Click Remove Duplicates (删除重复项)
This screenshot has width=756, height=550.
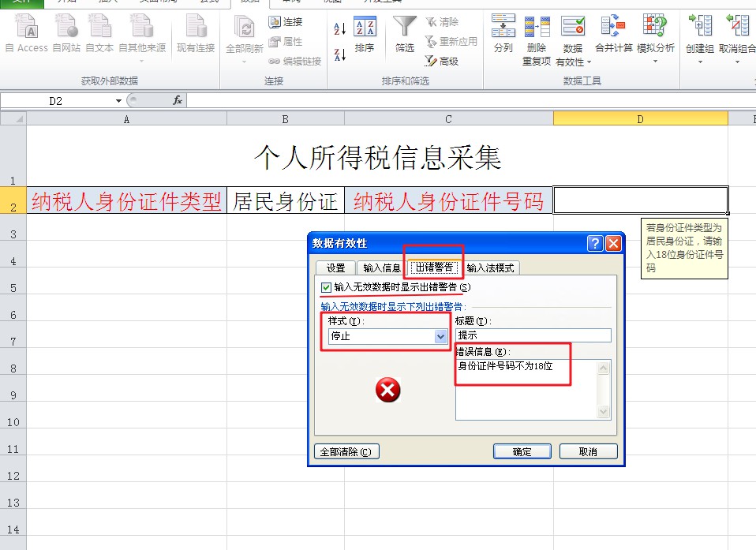tap(537, 39)
